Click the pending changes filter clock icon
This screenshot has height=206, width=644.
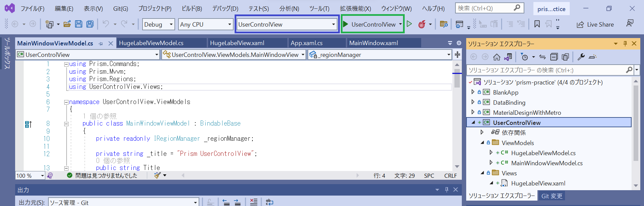(x=524, y=57)
